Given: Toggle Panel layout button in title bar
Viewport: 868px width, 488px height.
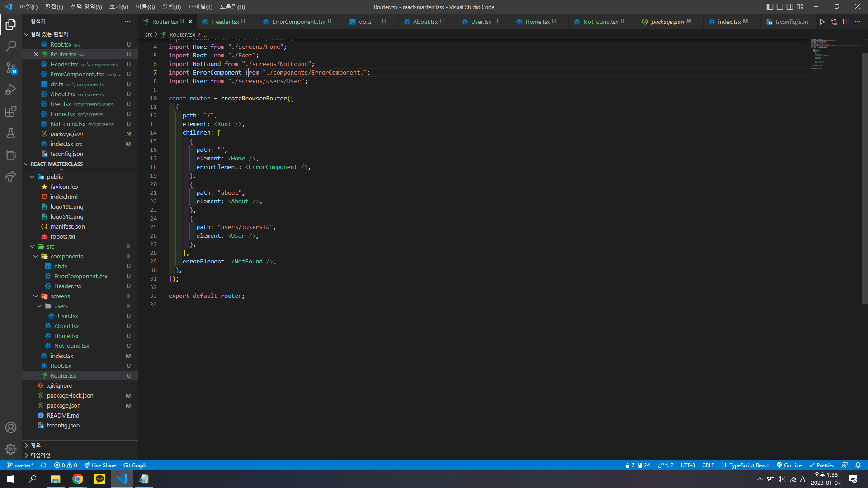Looking at the screenshot, I should coord(780,7).
